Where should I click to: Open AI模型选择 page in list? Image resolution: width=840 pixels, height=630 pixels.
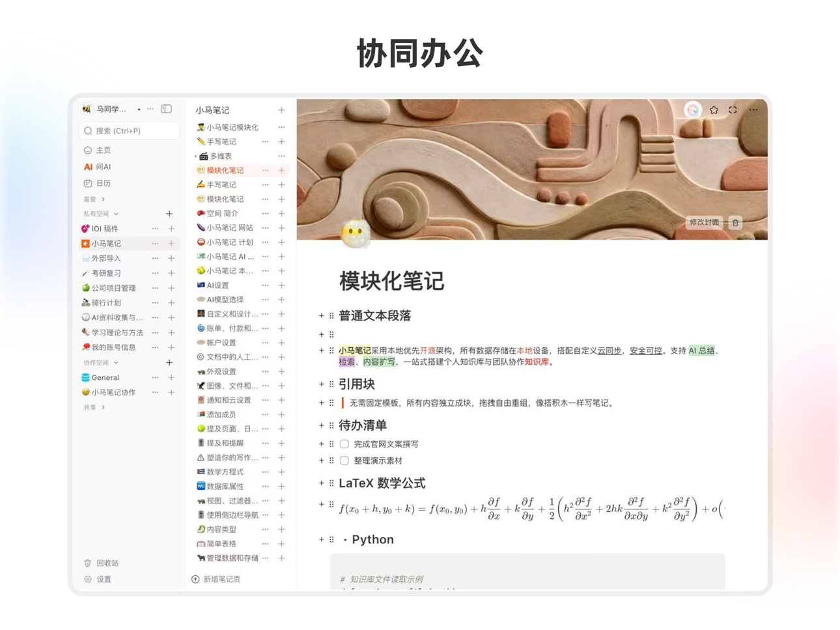pos(225,300)
